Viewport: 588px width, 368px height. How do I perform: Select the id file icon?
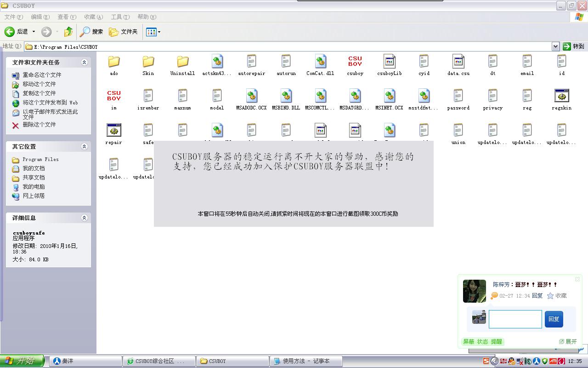562,62
